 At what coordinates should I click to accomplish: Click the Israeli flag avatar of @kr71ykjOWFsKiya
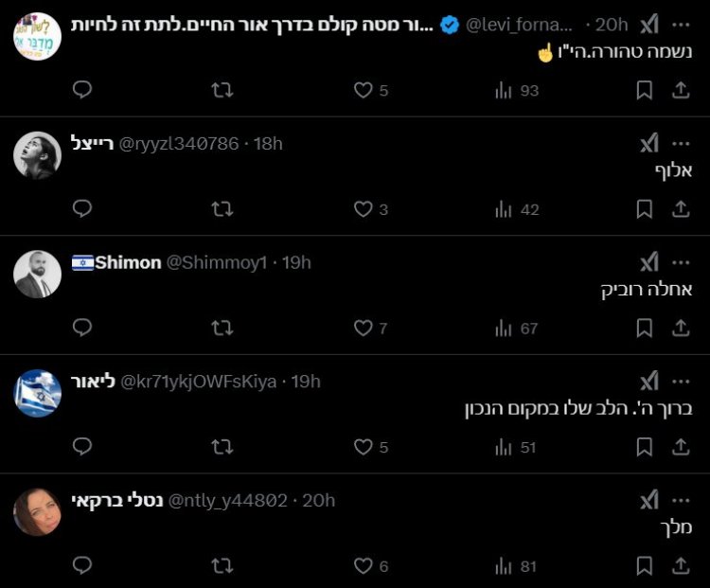point(37,393)
